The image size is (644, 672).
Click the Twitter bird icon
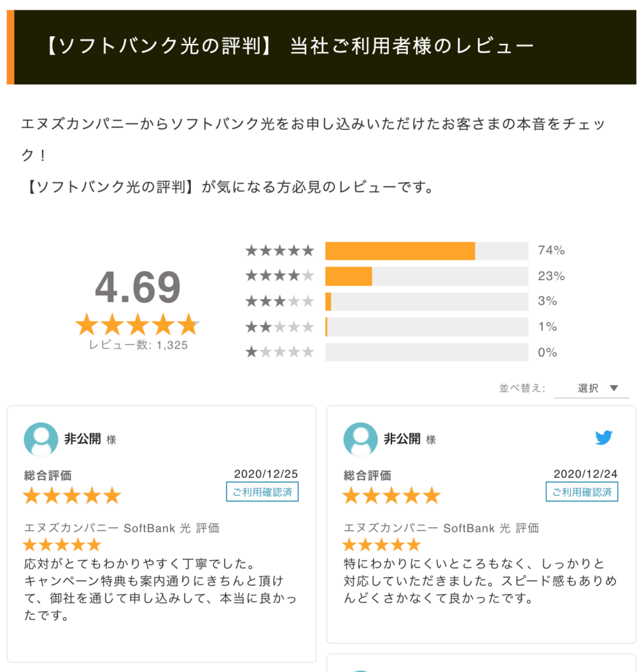click(603, 438)
